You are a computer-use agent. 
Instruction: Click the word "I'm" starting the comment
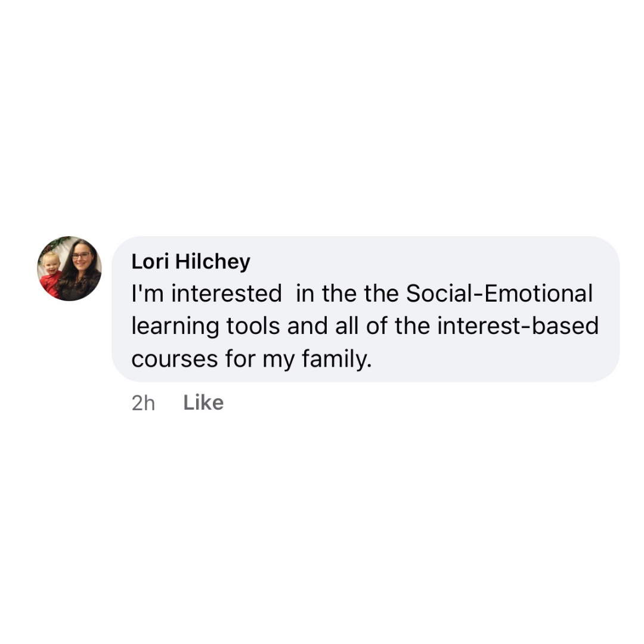[144, 293]
